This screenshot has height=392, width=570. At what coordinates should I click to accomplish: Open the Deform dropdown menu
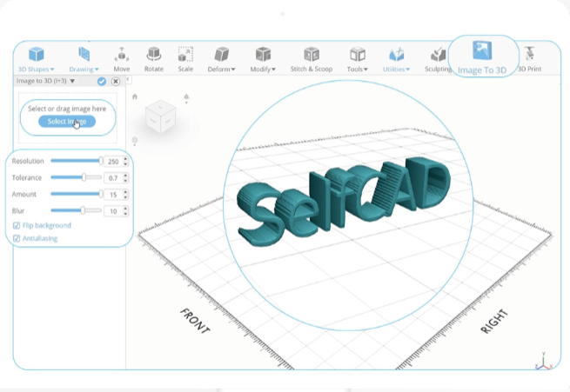pyautogui.click(x=221, y=59)
